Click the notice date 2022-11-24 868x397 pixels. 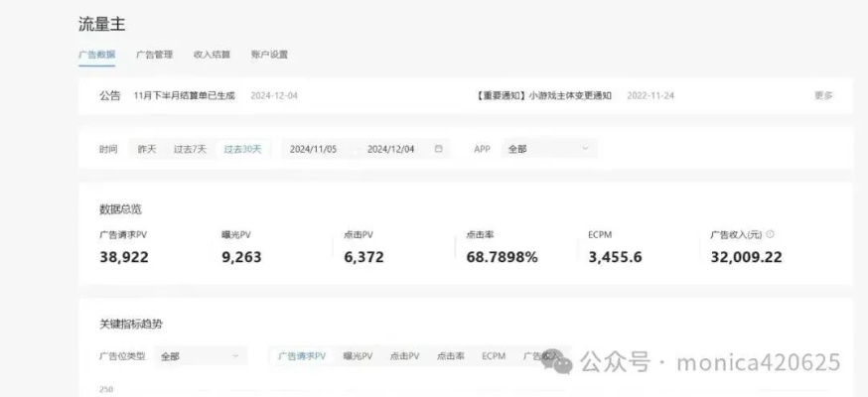point(651,95)
